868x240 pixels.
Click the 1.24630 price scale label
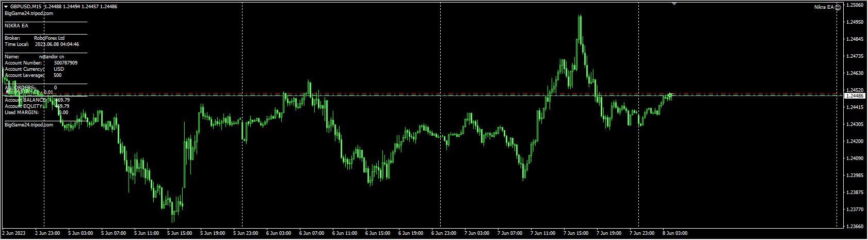pos(855,73)
